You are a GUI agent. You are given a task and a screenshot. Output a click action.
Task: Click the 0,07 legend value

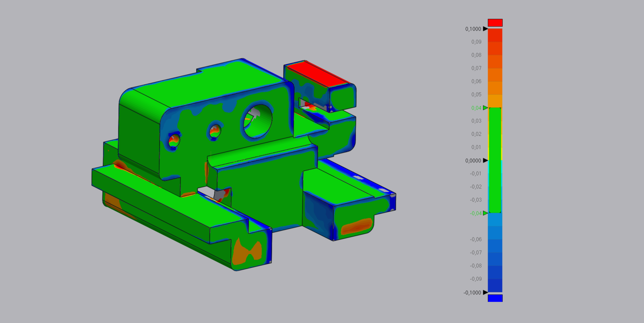click(476, 68)
